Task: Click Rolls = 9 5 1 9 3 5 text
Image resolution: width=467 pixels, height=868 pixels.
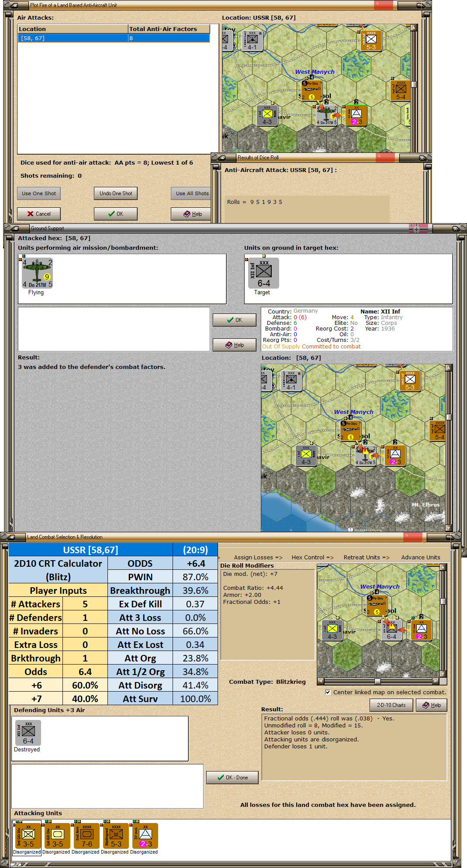Action: [255, 202]
